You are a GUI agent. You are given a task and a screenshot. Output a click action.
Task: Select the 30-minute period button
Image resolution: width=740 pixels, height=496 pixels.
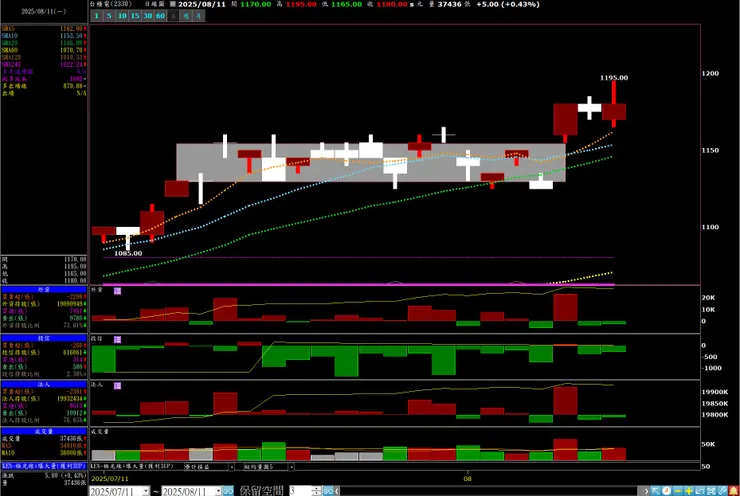pos(148,16)
